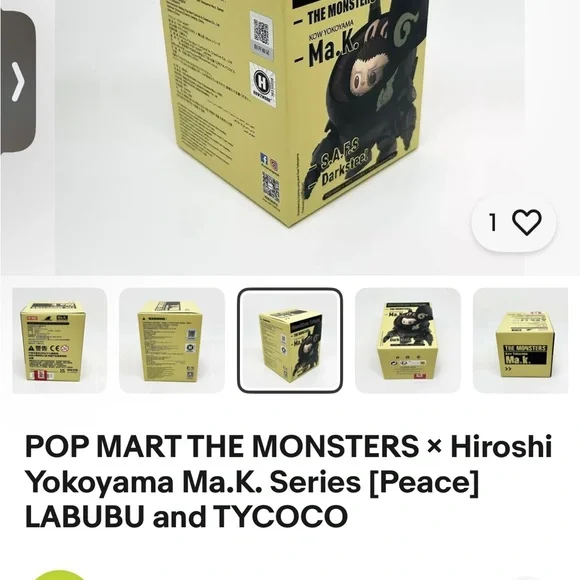580x580 pixels.
Task: Tap the heart icon to like listing
Action: (x=526, y=222)
